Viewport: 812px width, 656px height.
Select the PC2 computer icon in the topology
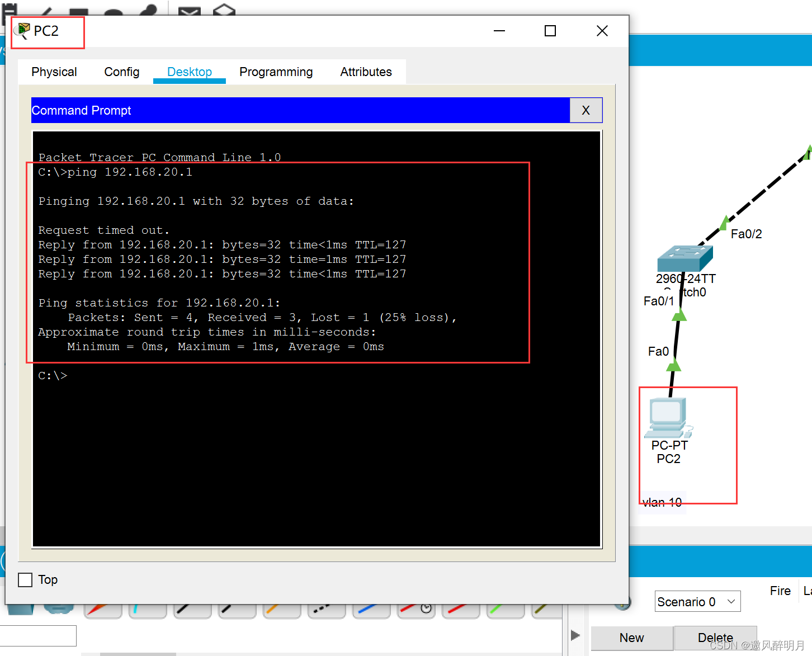pos(668,418)
